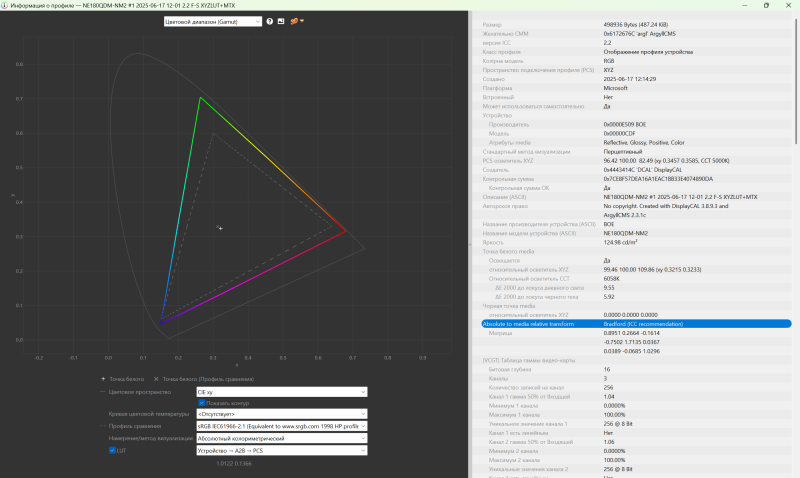
Task: Open the 'Цветовой диапазон (Gamut)' dropdown
Action: click(x=212, y=21)
